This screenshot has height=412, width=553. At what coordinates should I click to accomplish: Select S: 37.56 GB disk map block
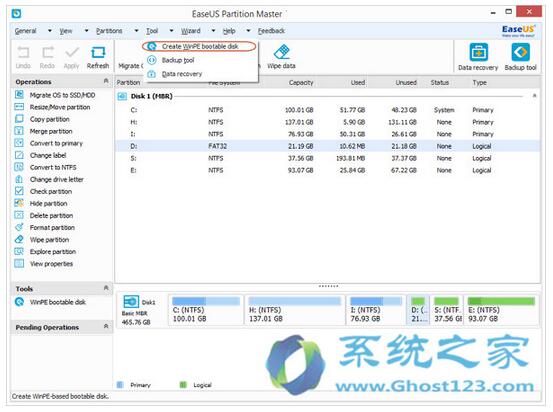(x=447, y=310)
